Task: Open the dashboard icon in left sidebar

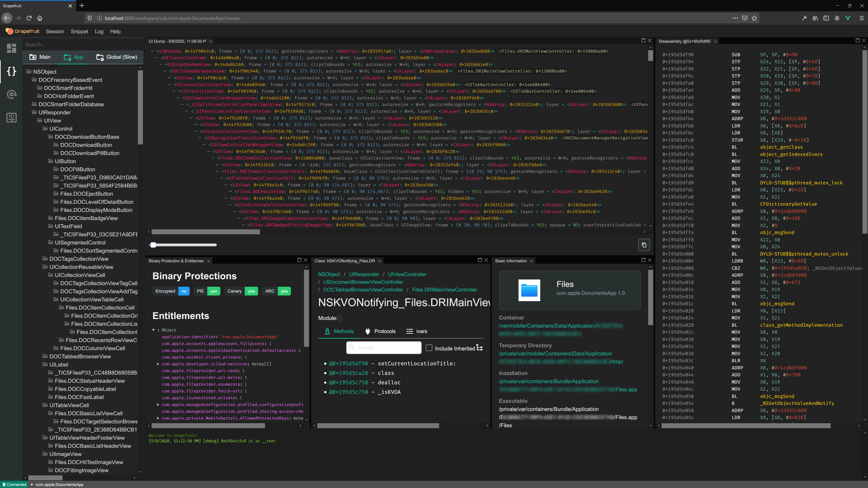Action: click(12, 48)
